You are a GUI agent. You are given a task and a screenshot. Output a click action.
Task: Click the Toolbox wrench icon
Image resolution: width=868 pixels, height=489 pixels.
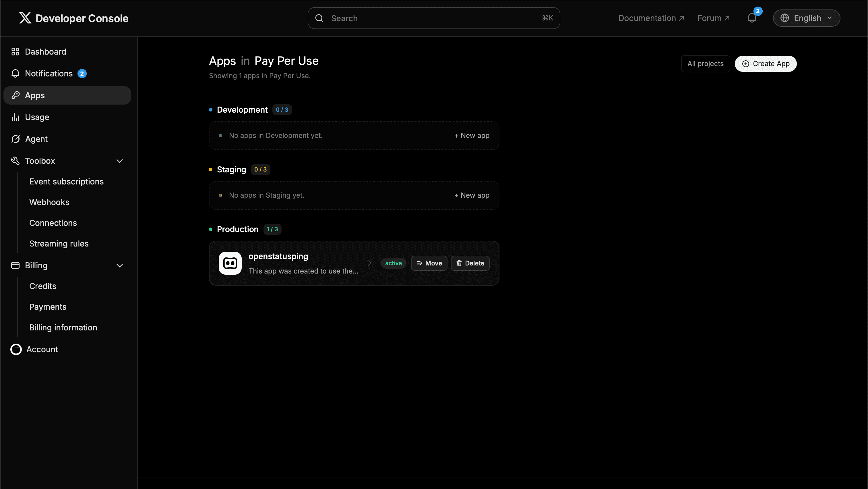(x=15, y=161)
